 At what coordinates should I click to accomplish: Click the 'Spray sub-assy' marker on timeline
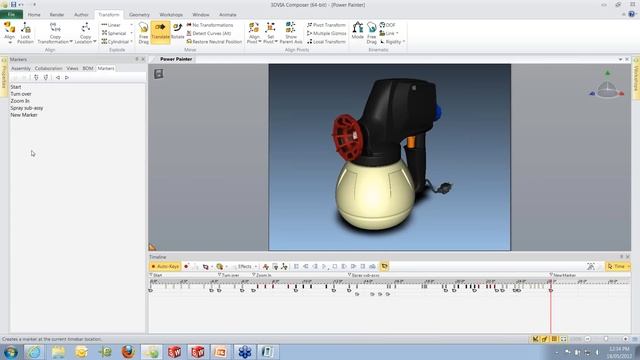coord(363,276)
